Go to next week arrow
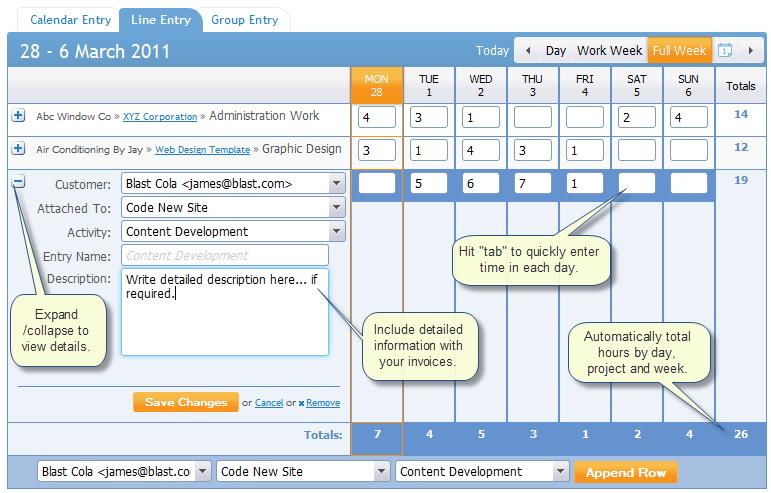The image size is (771, 493). tap(750, 51)
